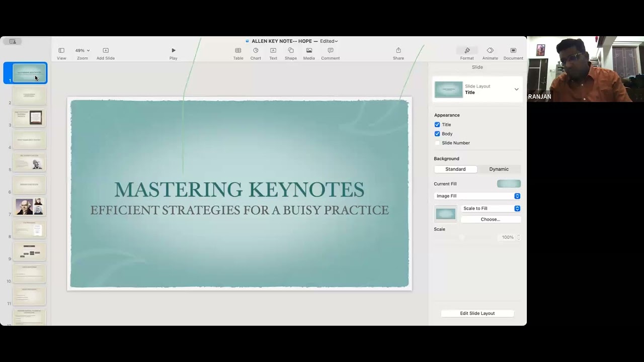Open the document title Edited dropdown
The height and width of the screenshot is (362, 644).
click(x=329, y=41)
